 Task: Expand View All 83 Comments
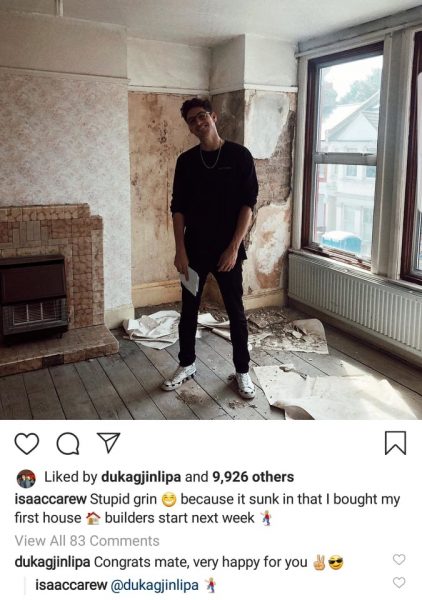coord(87,541)
